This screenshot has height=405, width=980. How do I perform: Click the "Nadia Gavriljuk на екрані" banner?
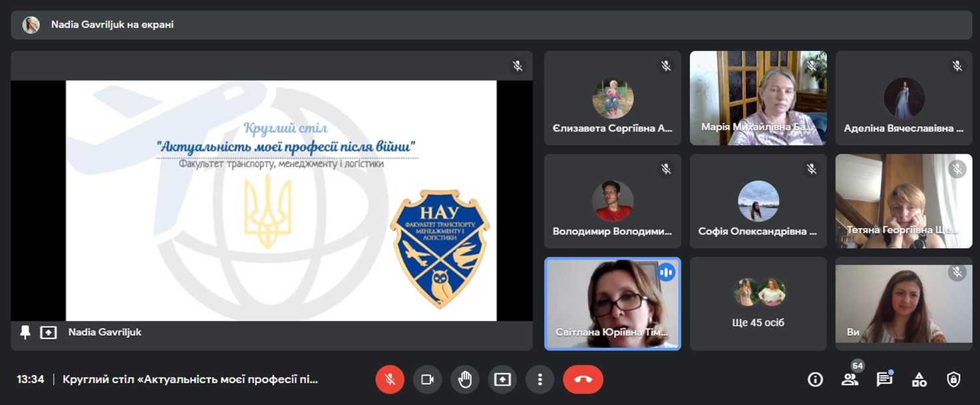pos(112,25)
